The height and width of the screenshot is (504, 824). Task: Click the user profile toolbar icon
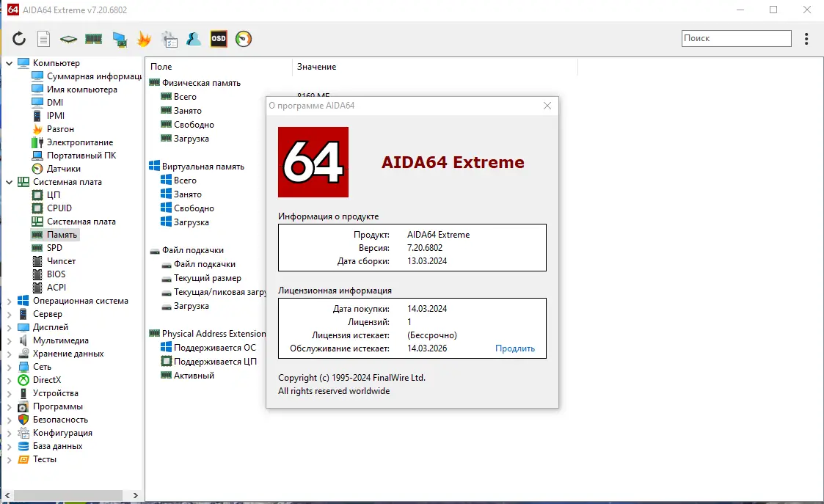pyautogui.click(x=194, y=39)
